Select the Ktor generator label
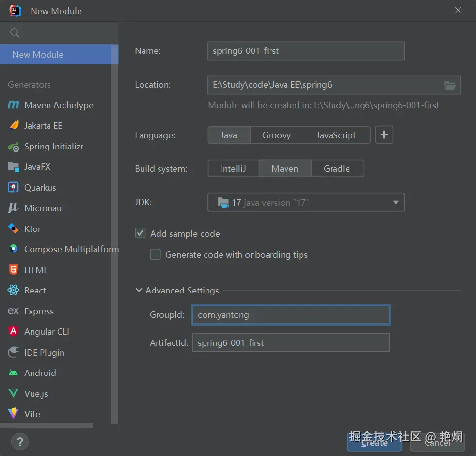Viewport: 476px width, 456px height. tap(32, 229)
